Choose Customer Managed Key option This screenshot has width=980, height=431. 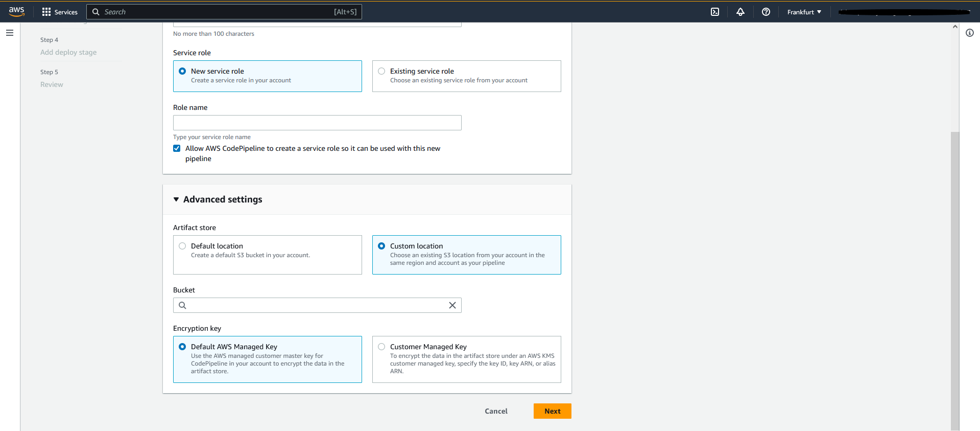point(467,359)
